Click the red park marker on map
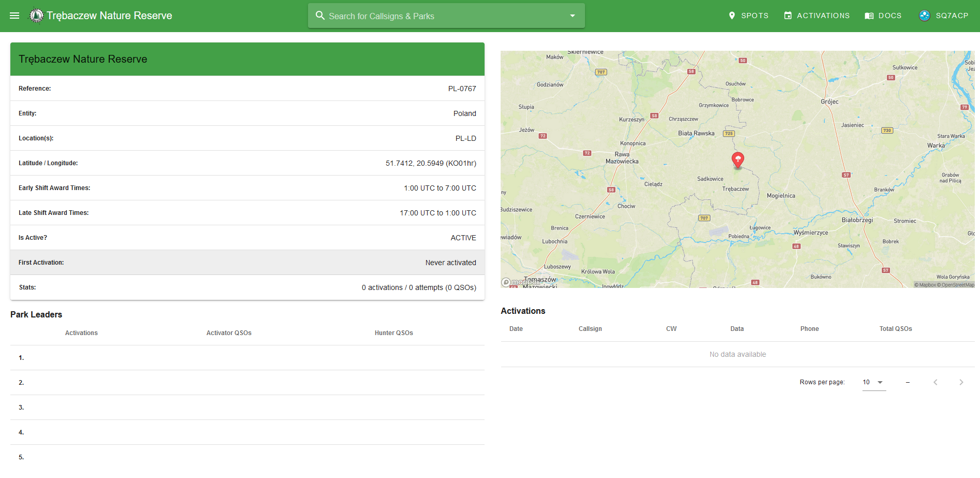 click(738, 160)
